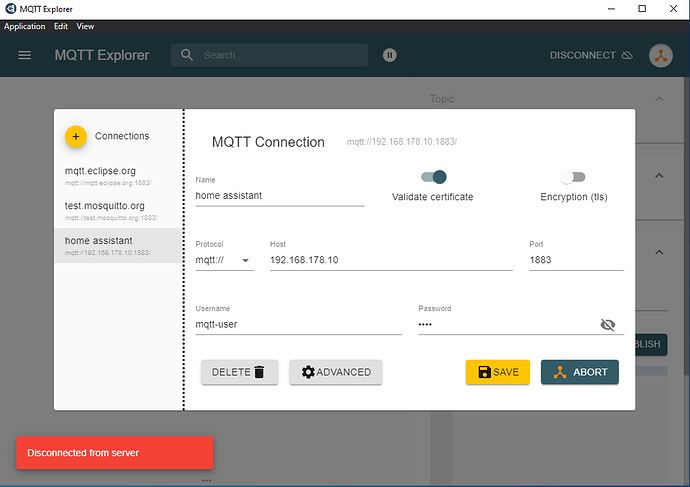The height and width of the screenshot is (487, 690).
Task: Click the Name input field
Action: pyautogui.click(x=280, y=196)
